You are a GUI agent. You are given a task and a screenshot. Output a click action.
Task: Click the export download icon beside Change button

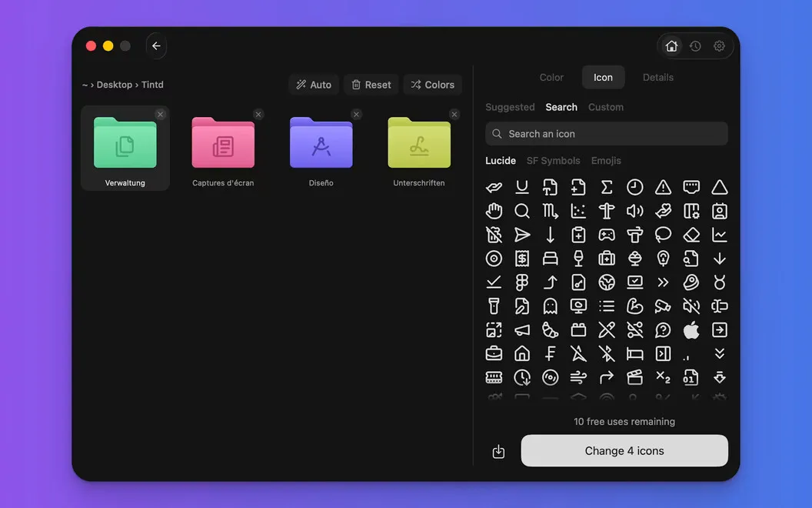coord(498,452)
